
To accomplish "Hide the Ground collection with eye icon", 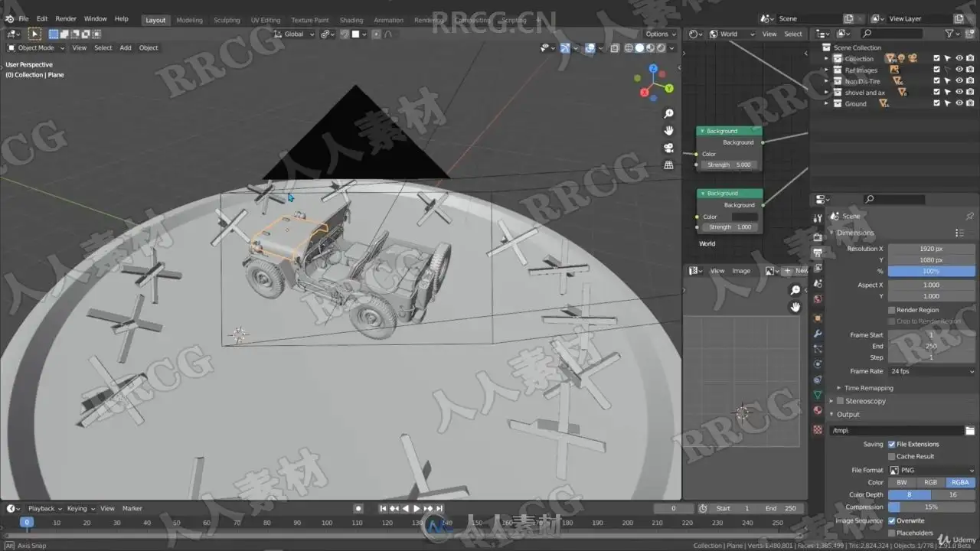I will tap(959, 103).
